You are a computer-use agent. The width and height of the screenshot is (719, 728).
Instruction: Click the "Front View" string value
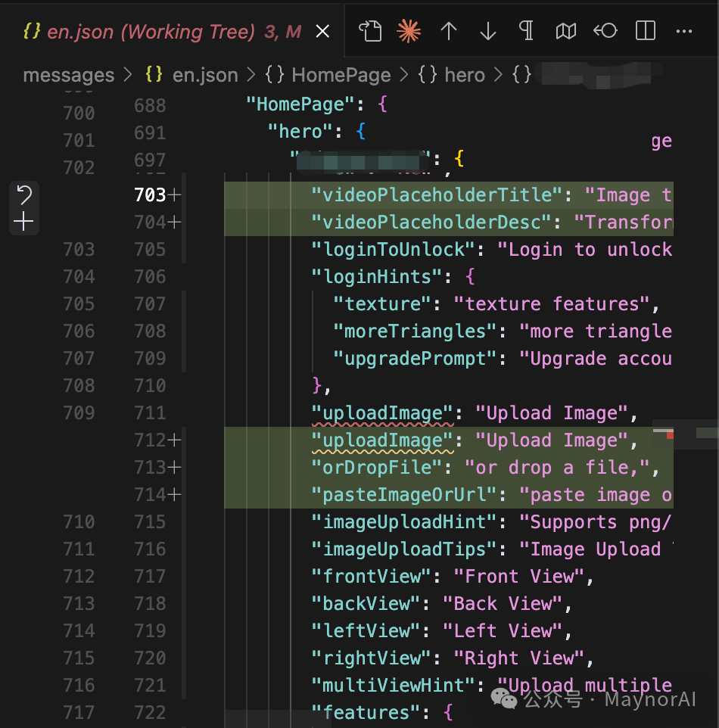tap(518, 577)
